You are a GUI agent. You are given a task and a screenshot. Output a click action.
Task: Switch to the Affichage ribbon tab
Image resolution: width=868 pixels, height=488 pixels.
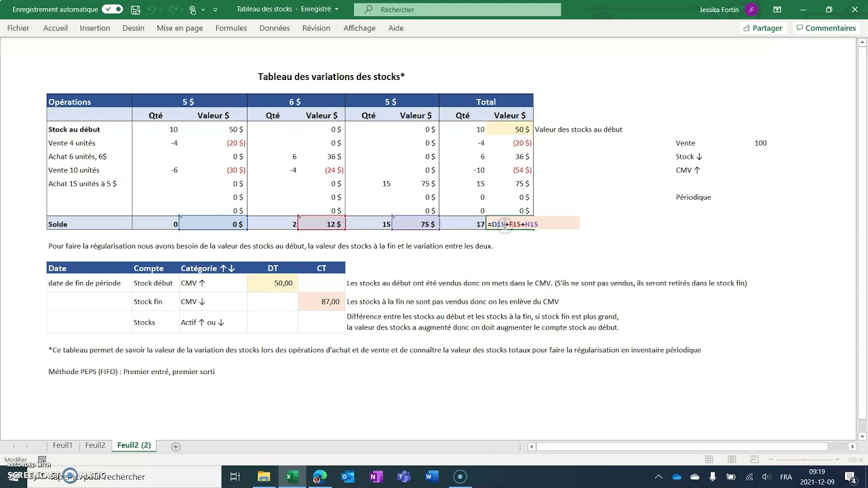point(359,28)
